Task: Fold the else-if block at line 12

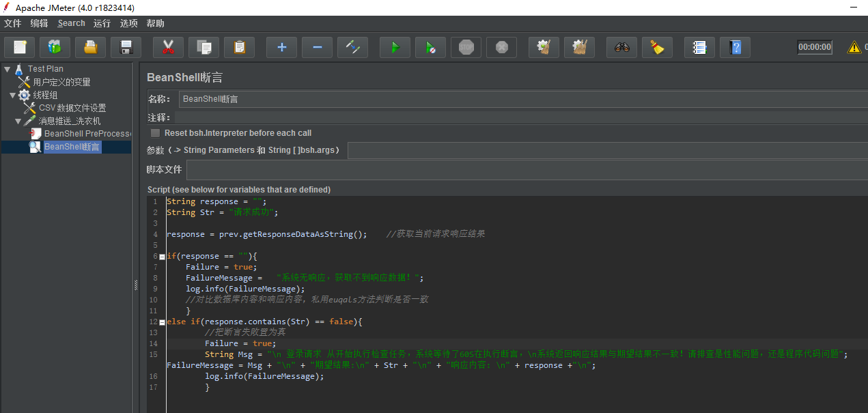Action: click(x=162, y=322)
